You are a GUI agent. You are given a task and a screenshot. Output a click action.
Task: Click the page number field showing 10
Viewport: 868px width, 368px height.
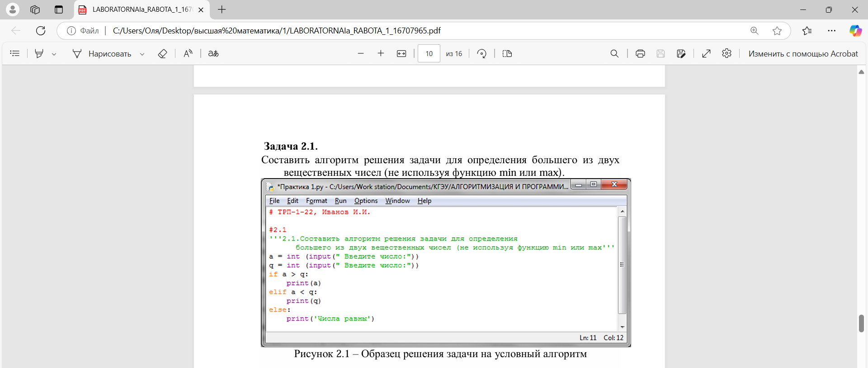(x=429, y=53)
